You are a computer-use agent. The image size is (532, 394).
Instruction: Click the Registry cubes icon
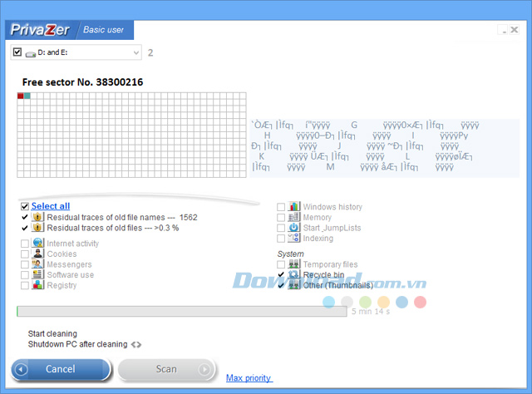click(x=37, y=285)
